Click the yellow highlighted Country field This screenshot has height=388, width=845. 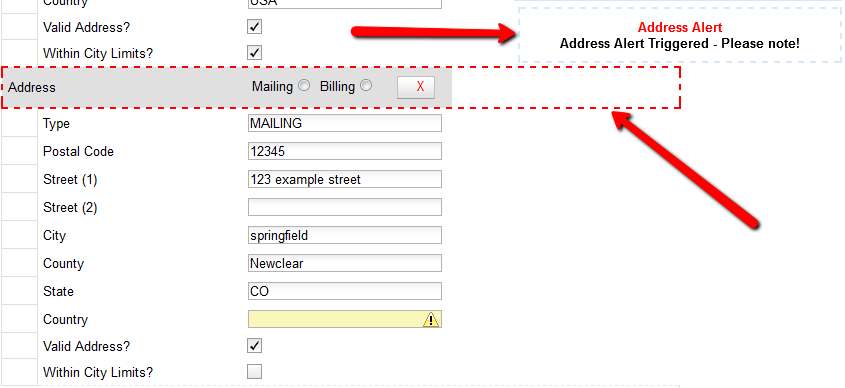pyautogui.click(x=345, y=320)
